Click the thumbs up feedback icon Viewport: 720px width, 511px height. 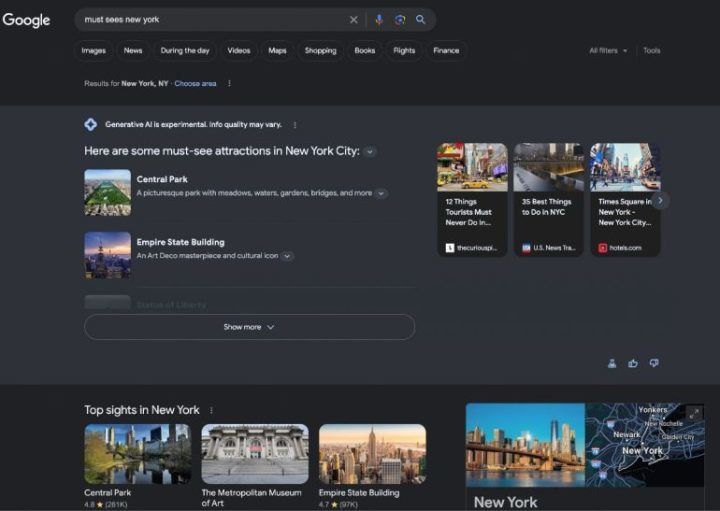click(x=633, y=363)
